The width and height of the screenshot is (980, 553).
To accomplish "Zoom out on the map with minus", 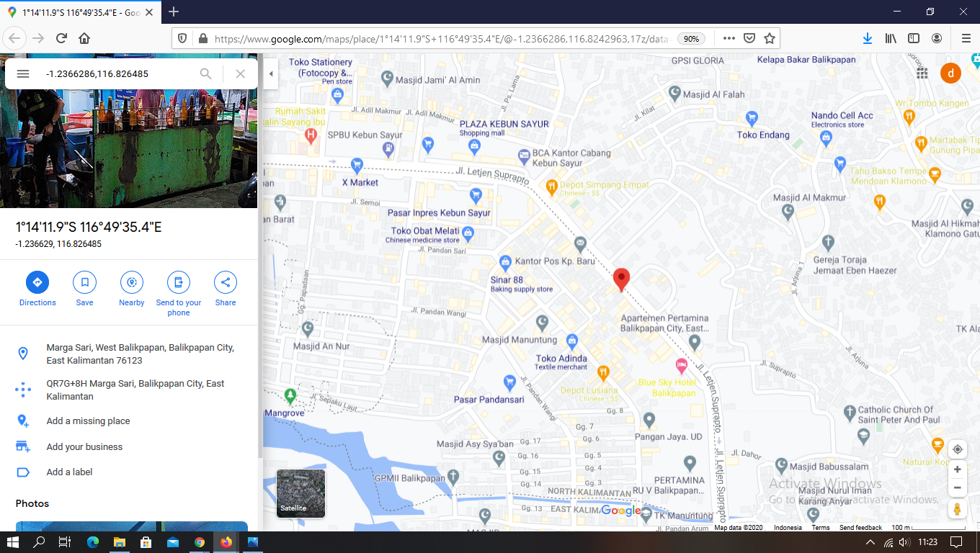I will coord(957,487).
